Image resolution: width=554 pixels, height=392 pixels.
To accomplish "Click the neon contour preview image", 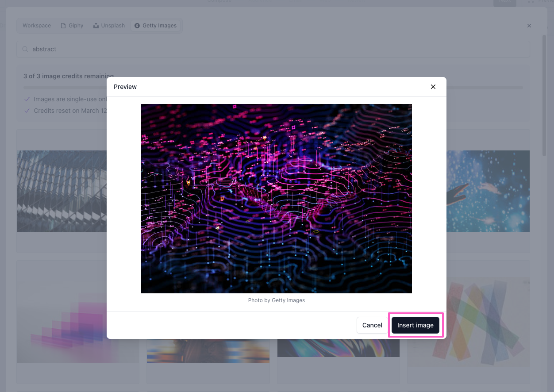I will pyautogui.click(x=276, y=198).
